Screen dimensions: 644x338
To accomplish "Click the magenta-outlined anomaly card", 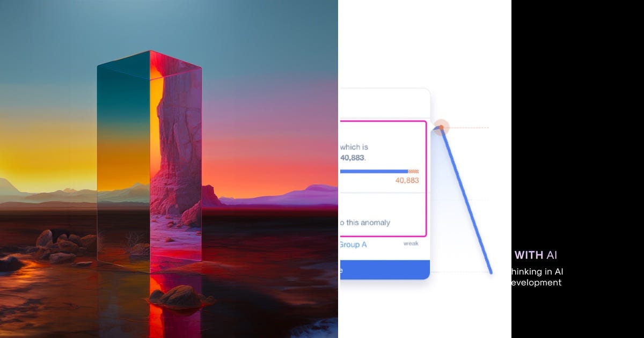I will coord(383,178).
